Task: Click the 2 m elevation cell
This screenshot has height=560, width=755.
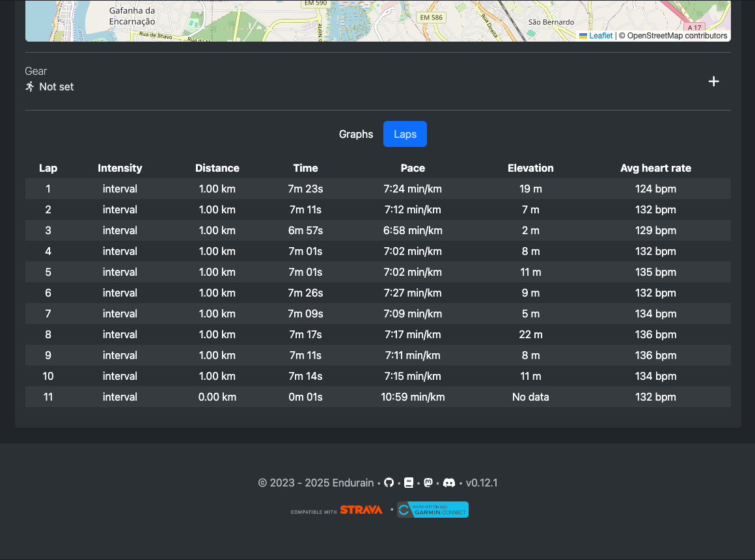Action: tap(530, 230)
